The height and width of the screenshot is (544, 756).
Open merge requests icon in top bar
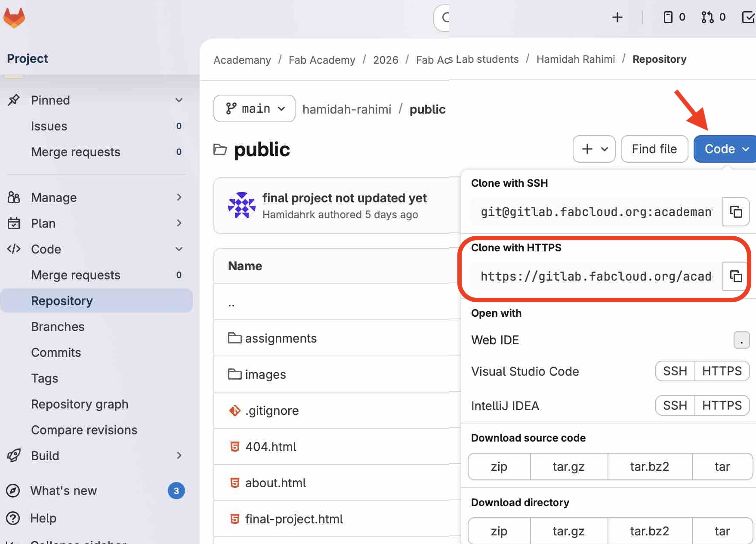click(713, 17)
